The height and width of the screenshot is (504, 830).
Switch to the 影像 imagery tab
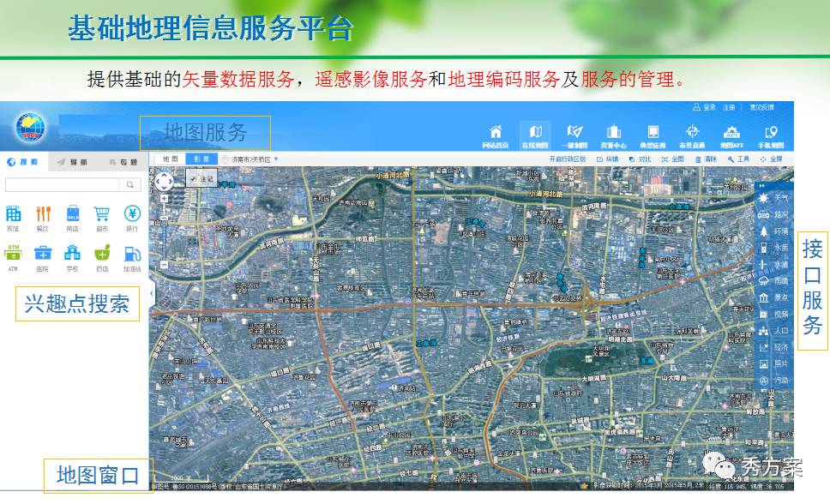pos(201,159)
